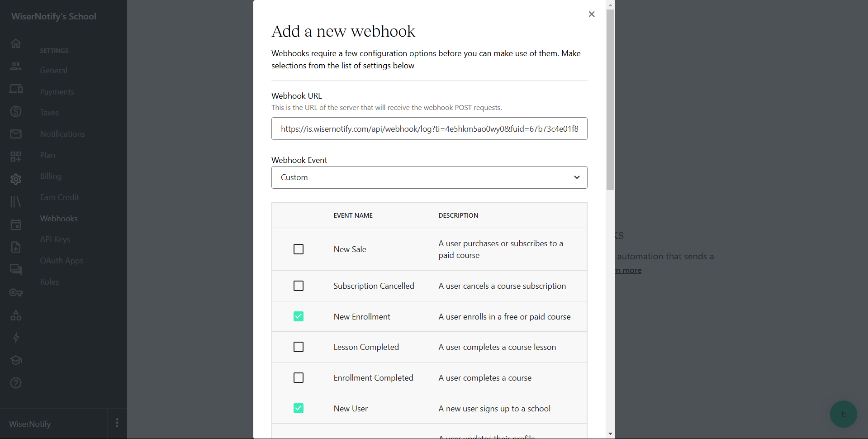Click the scrollbar down arrow
Screen dimensions: 868x439
pos(610,434)
